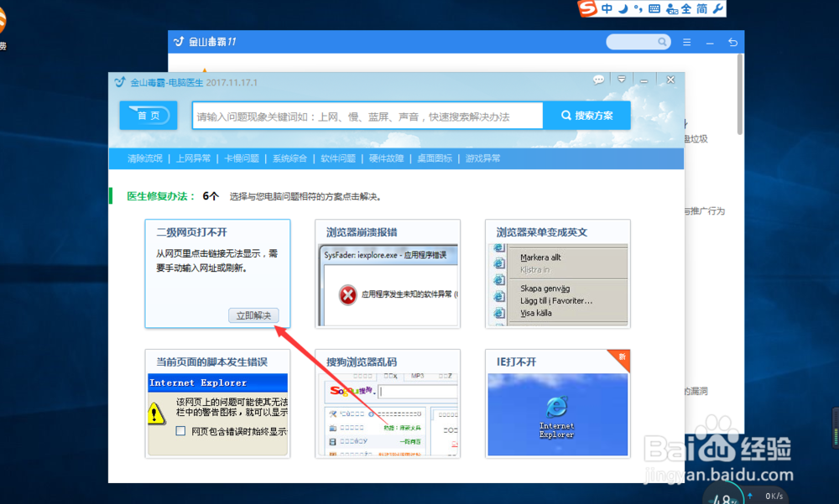Viewport: 839px width, 504px height.
Task: Toggle Chinese/English mode '中' on Sogou bar
Action: pyautogui.click(x=607, y=8)
